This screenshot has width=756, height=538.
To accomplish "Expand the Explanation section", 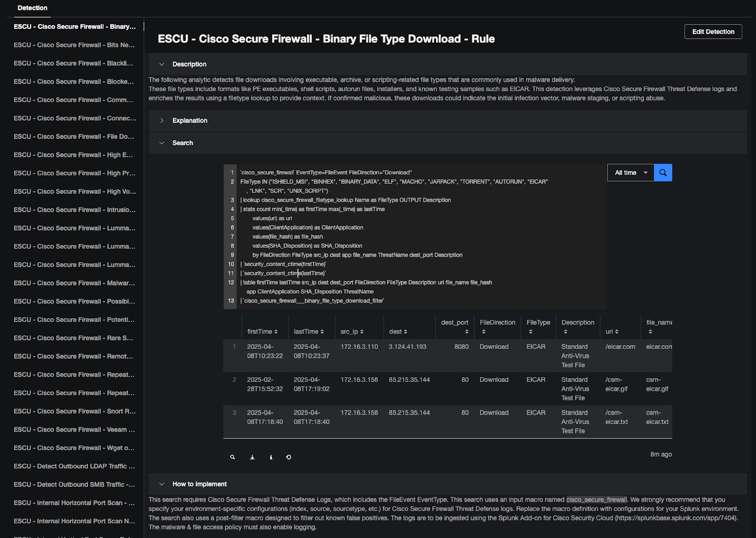I will tap(162, 121).
